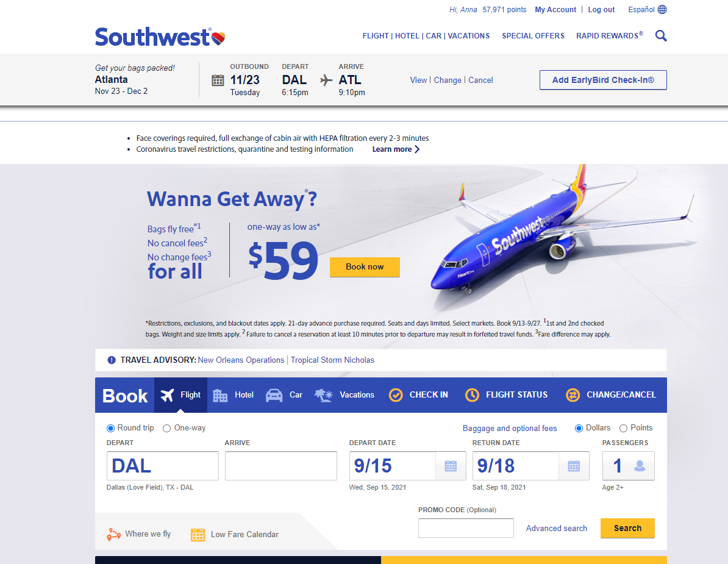
Task: Switch to the Hotel booking tab
Action: (x=233, y=395)
